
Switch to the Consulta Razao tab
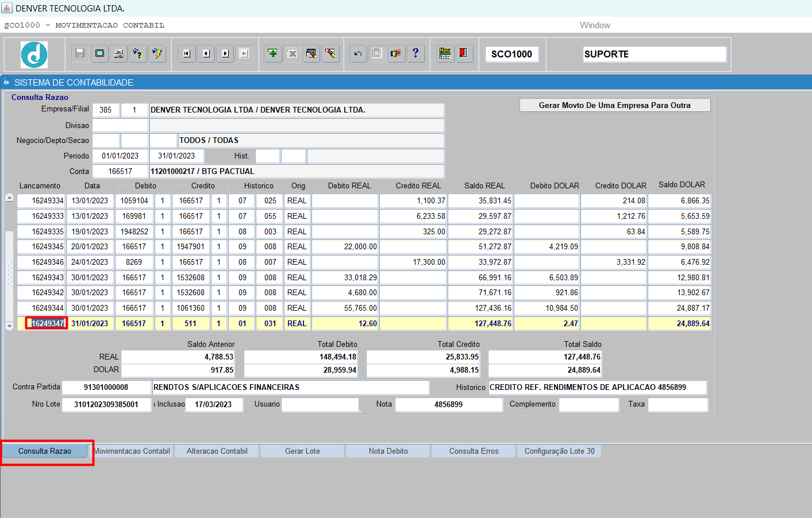(x=45, y=451)
